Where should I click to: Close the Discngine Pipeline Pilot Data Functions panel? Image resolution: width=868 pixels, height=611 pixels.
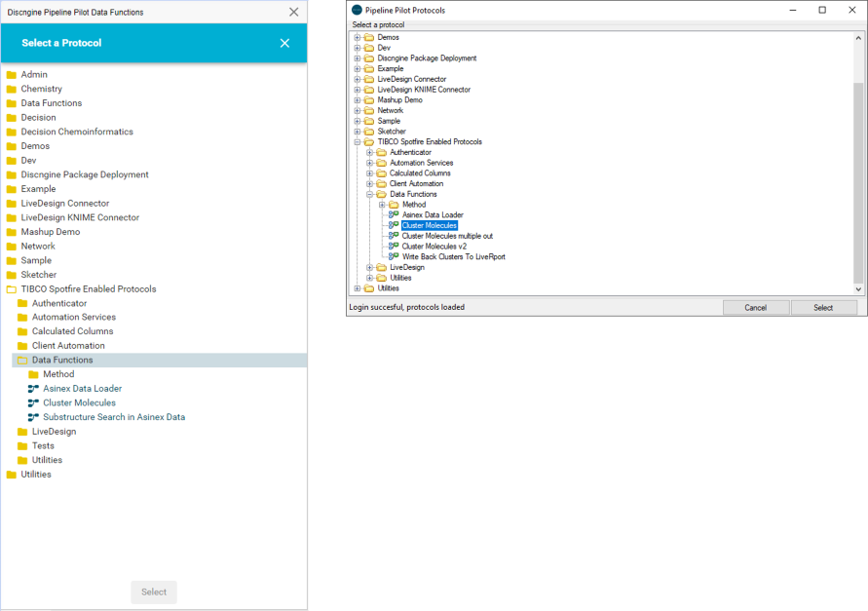point(294,13)
